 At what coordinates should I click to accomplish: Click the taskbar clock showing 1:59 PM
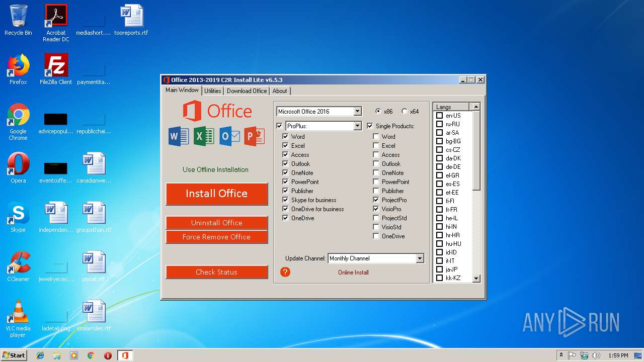click(618, 355)
